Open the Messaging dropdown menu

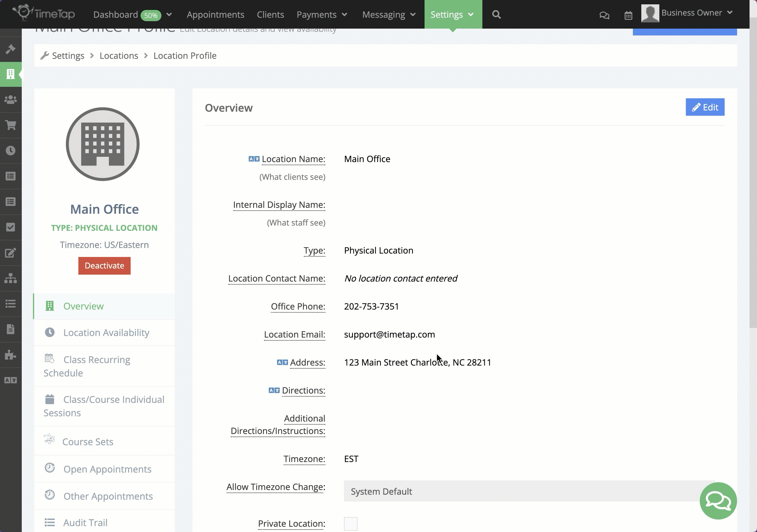(389, 15)
